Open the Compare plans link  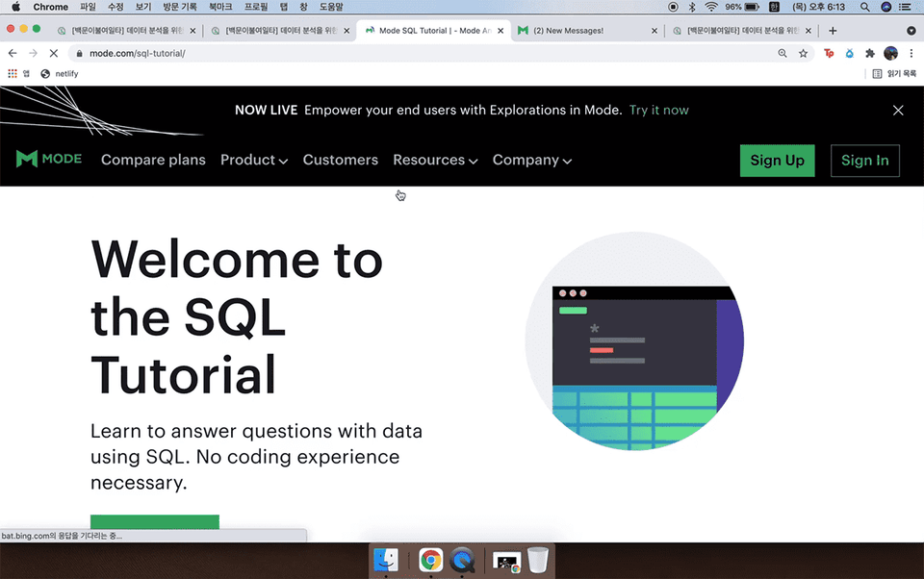click(153, 160)
